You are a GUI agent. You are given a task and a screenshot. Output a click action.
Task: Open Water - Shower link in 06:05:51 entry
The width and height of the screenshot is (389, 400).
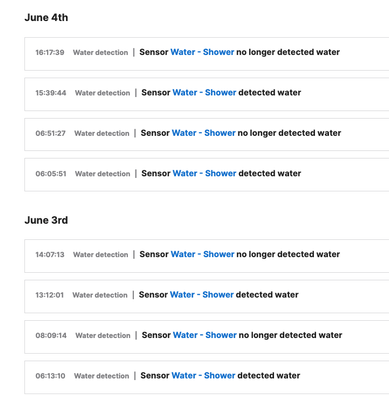pos(204,173)
